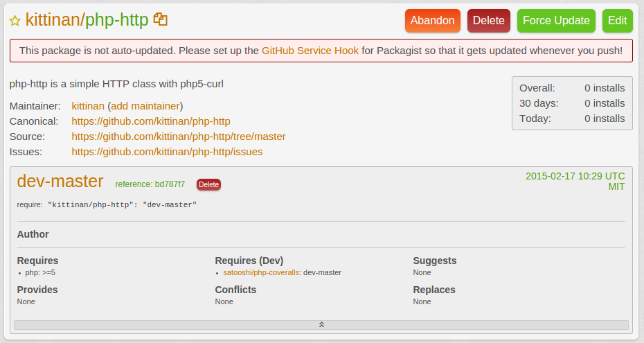
Task: Open the kittinan maintainer profile link
Action: pyautogui.click(x=88, y=106)
